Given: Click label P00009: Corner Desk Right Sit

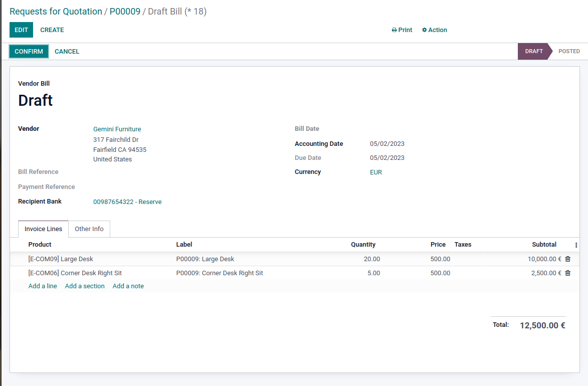Looking at the screenshot, I should point(220,273).
